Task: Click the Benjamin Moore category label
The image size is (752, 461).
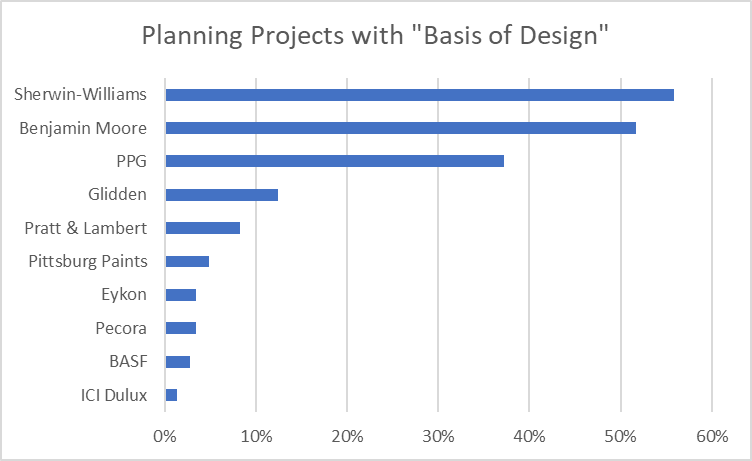Action: 84,128
